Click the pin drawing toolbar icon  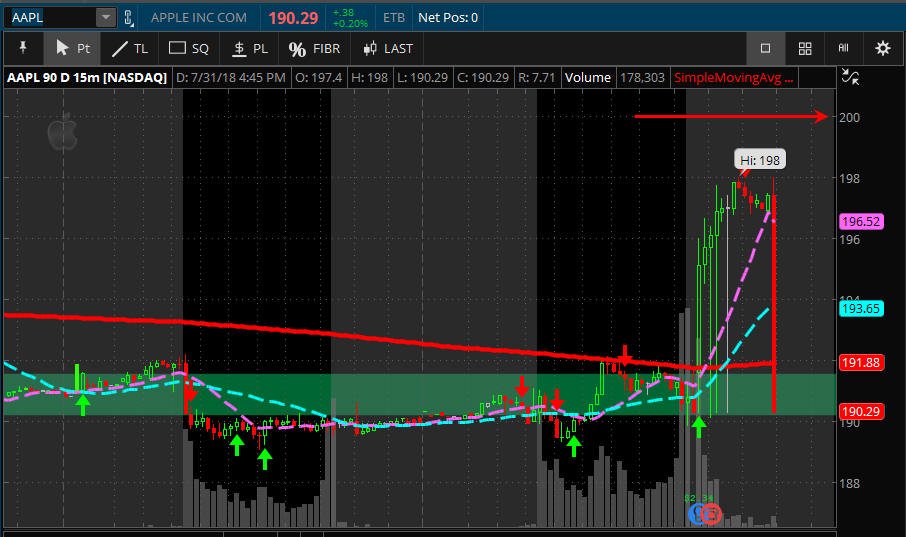[x=23, y=48]
